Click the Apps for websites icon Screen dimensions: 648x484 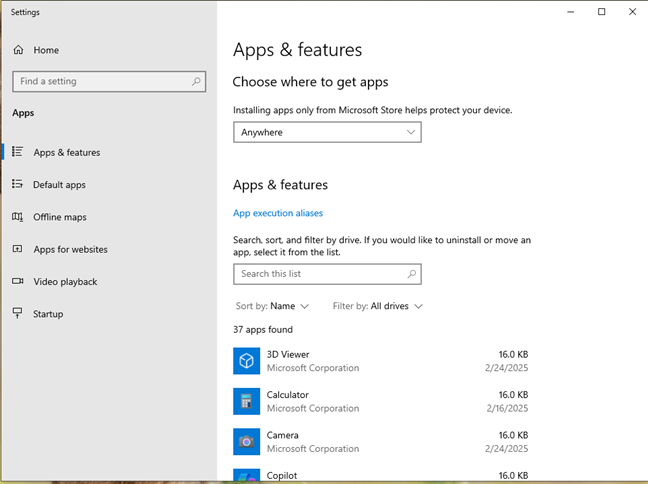pos(17,249)
